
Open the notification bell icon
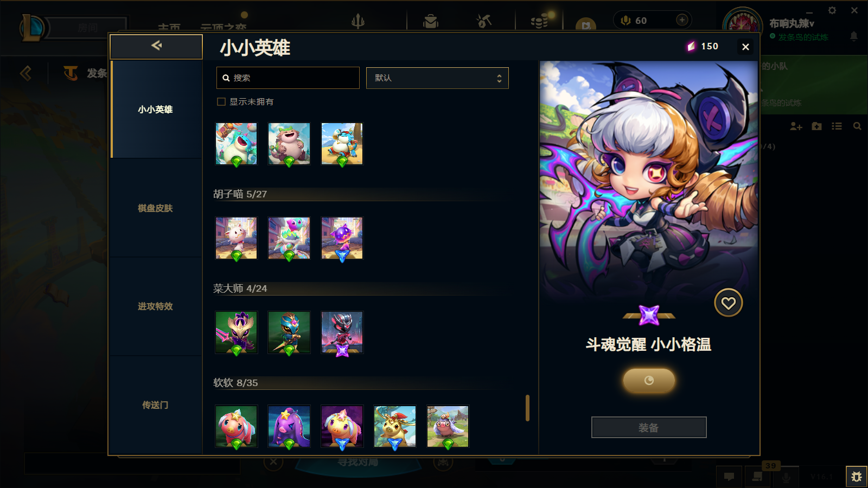pyautogui.click(x=854, y=36)
